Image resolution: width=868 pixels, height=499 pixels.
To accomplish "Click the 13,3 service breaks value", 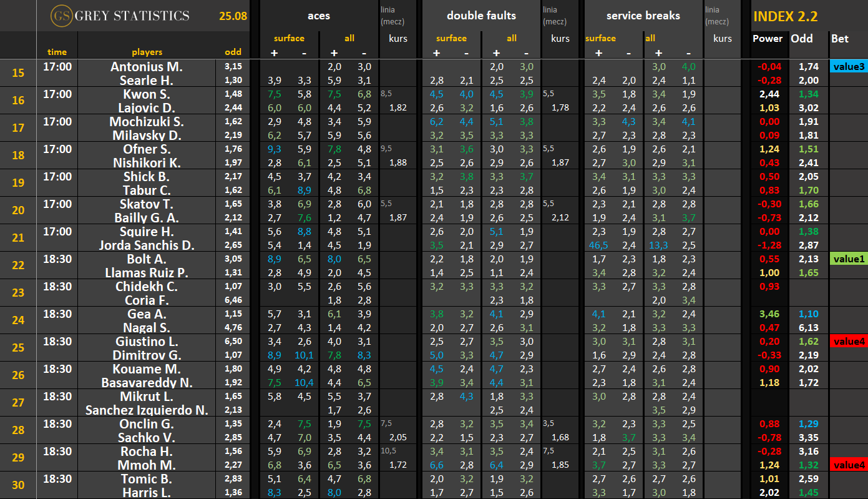I will [658, 245].
